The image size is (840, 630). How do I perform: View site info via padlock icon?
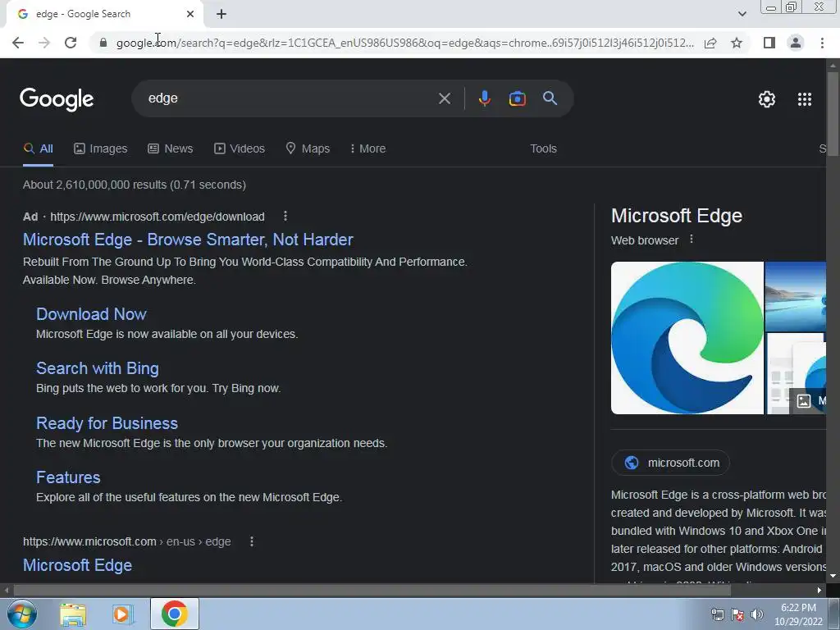[103, 43]
